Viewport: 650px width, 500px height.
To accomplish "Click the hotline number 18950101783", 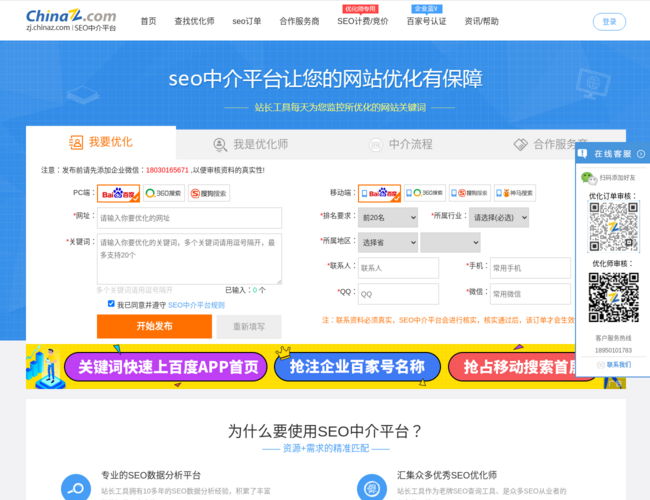I will click(614, 350).
